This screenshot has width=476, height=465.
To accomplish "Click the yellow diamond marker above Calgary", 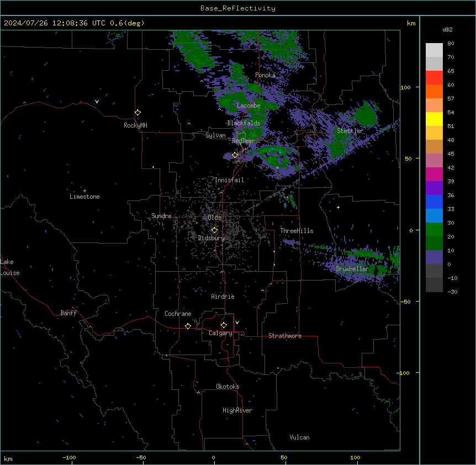I will tap(224, 325).
